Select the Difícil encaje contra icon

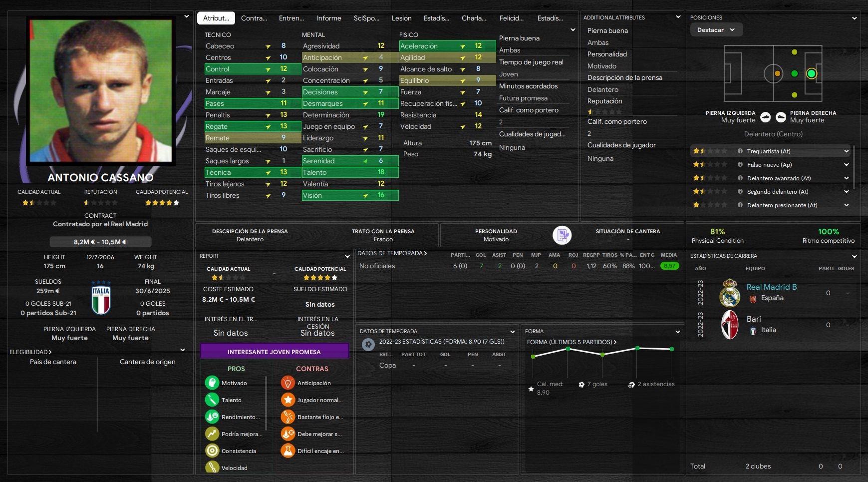(288, 451)
